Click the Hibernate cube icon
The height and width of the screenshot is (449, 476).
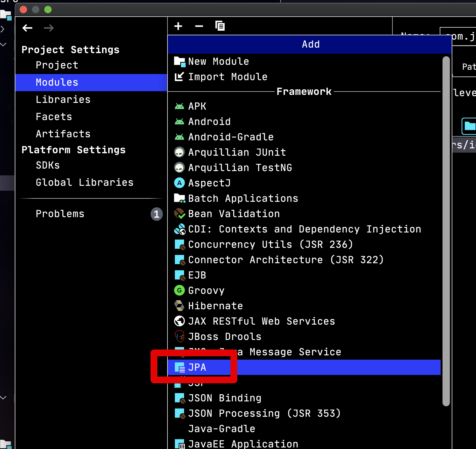(x=179, y=306)
